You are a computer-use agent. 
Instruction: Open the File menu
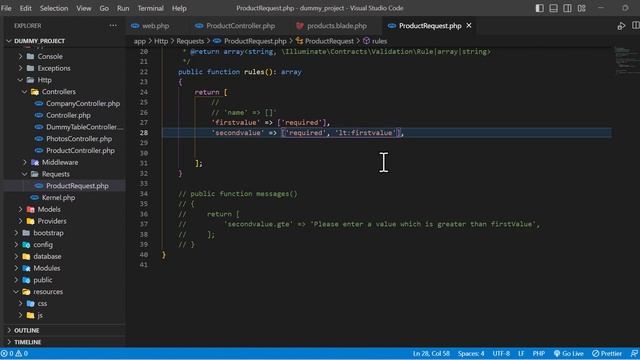point(6,8)
